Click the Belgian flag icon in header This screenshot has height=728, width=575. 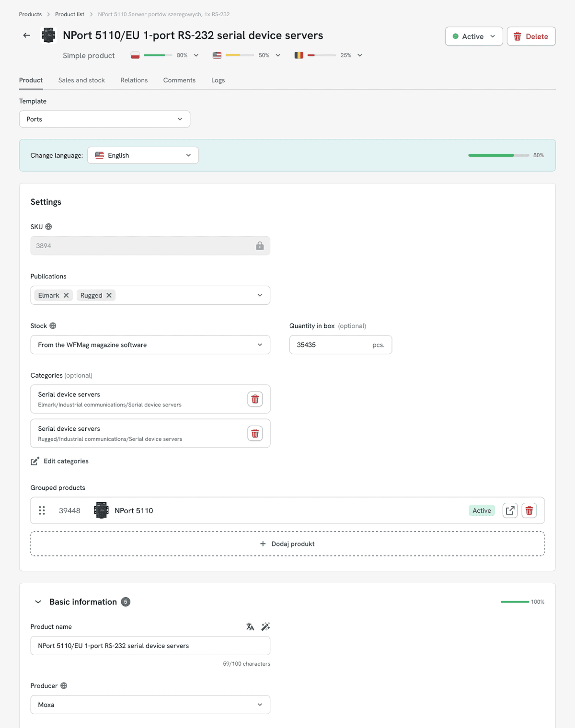tap(299, 55)
